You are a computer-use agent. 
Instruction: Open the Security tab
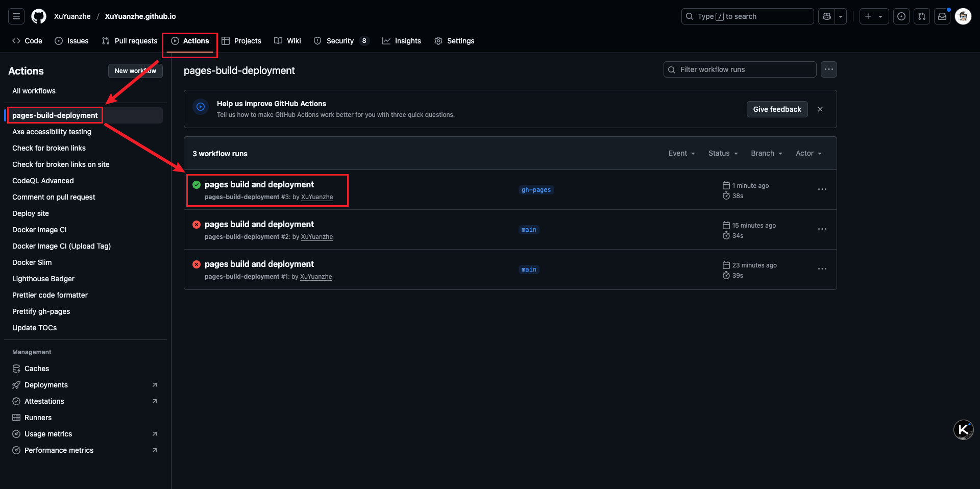coord(341,41)
